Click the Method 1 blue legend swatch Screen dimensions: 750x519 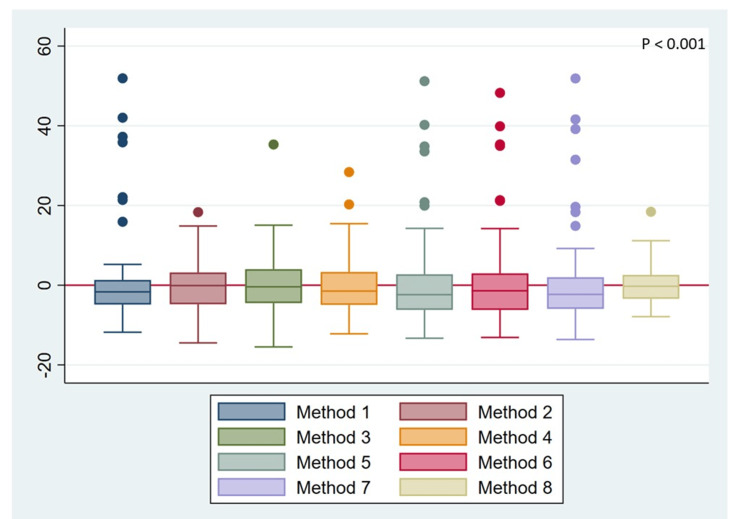pyautogui.click(x=252, y=411)
